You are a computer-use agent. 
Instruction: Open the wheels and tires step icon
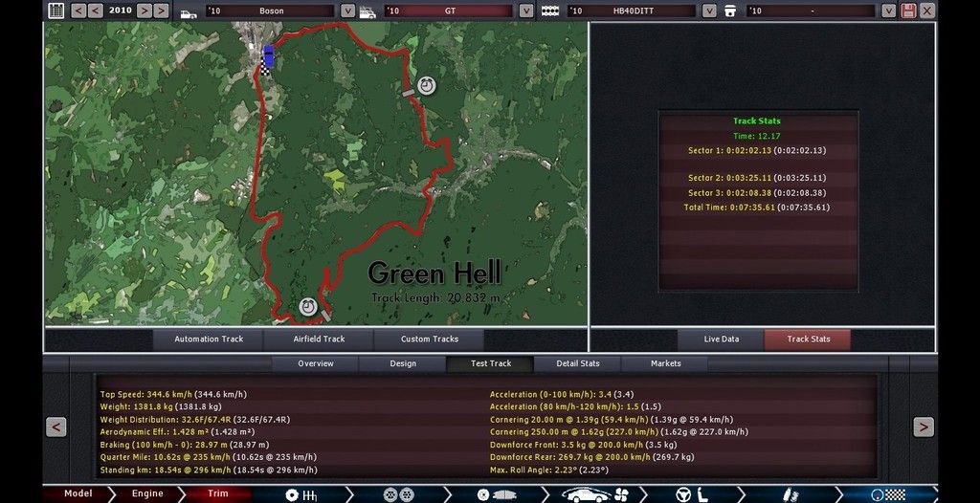(x=398, y=495)
